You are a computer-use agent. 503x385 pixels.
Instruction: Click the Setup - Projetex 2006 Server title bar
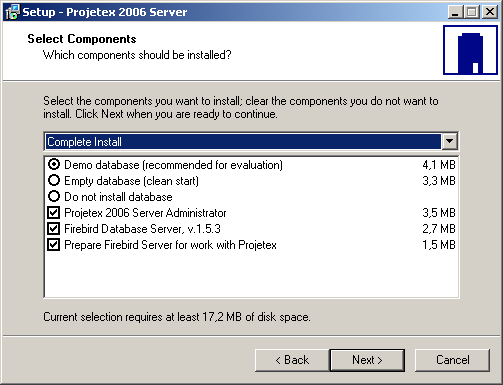click(233, 12)
